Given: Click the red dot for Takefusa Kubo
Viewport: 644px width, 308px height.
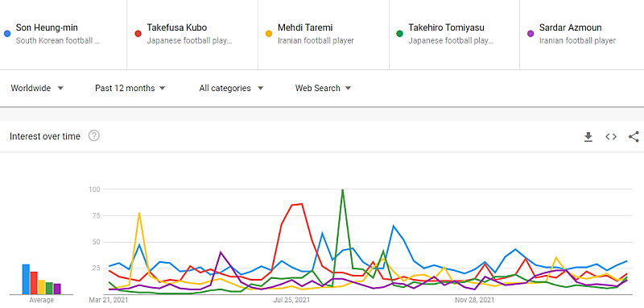Looking at the screenshot, I should [x=138, y=34].
